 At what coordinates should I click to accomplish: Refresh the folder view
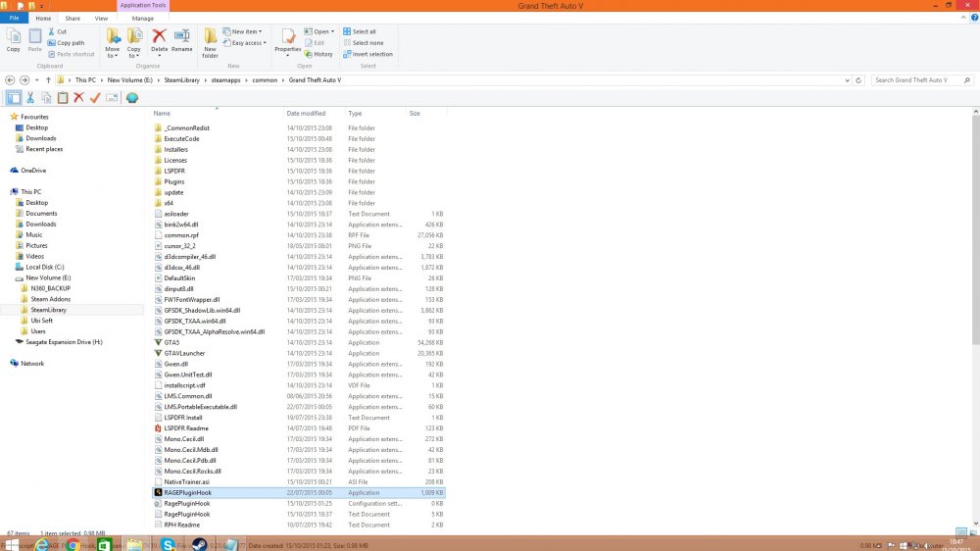[858, 80]
